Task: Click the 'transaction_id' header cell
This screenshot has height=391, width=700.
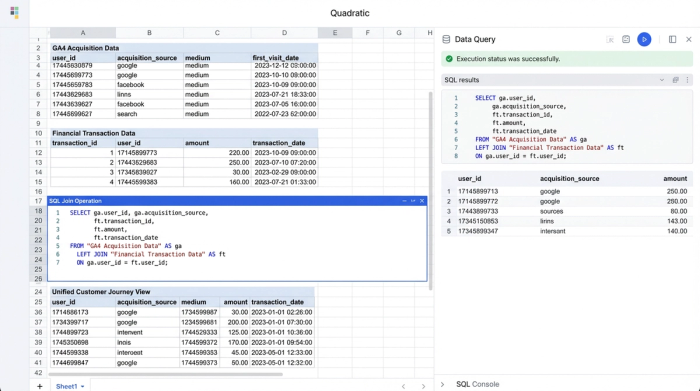Action: (83, 143)
